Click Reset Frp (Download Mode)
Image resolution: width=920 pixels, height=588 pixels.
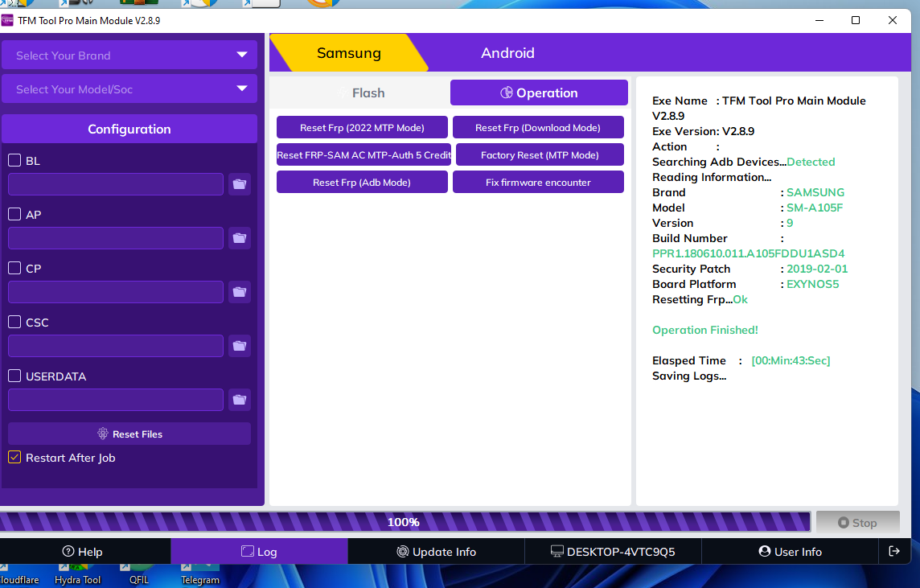(x=538, y=127)
